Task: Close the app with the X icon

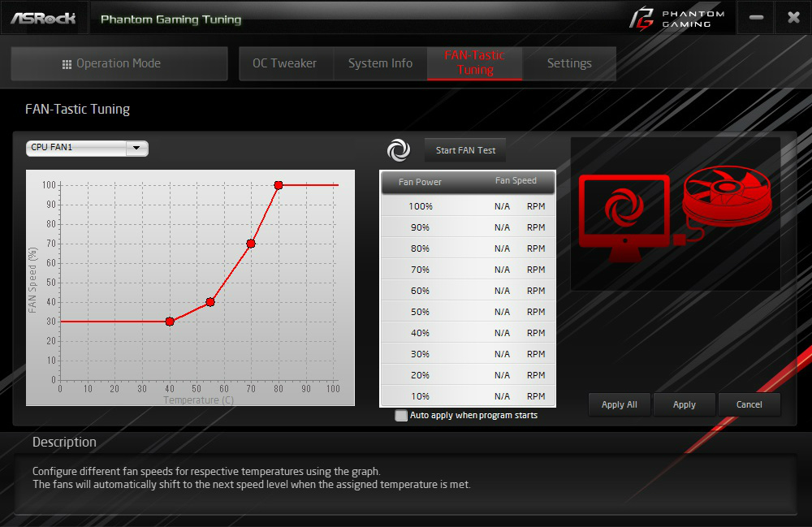Action: [793, 18]
